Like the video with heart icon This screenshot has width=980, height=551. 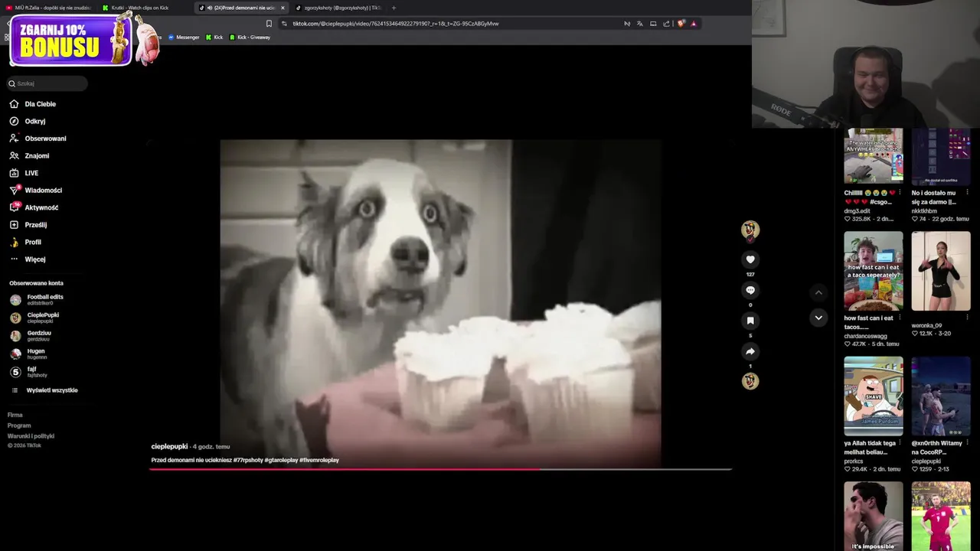pyautogui.click(x=750, y=259)
